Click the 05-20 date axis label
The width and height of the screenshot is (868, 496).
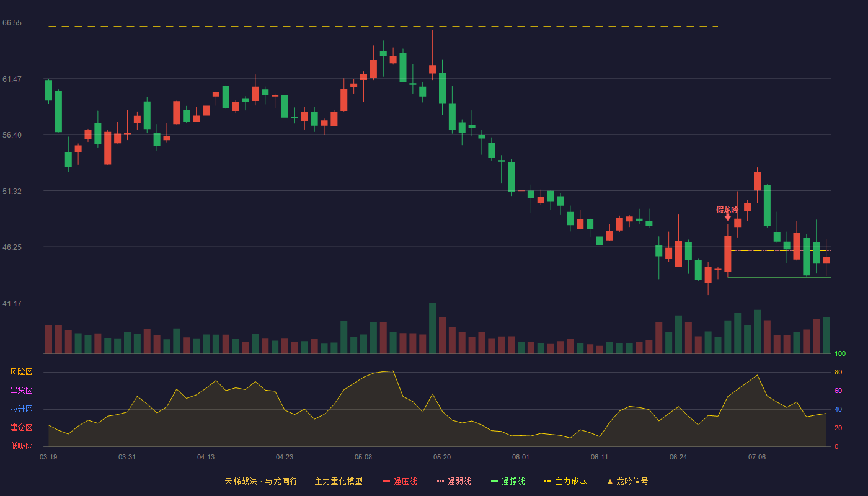coord(442,457)
